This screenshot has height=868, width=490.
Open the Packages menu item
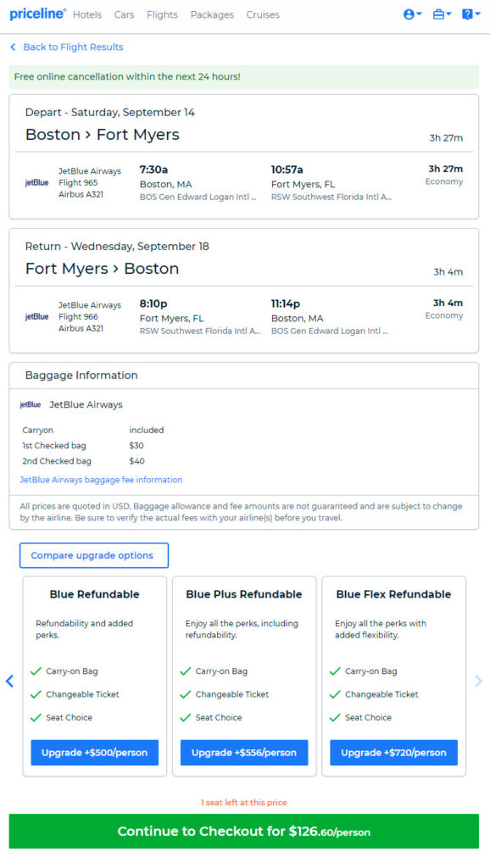point(212,15)
